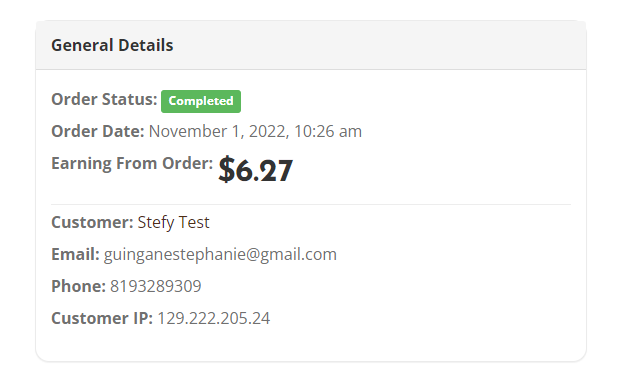This screenshot has width=624, height=375.
Task: Click phone number 8193289309
Action: click(156, 286)
